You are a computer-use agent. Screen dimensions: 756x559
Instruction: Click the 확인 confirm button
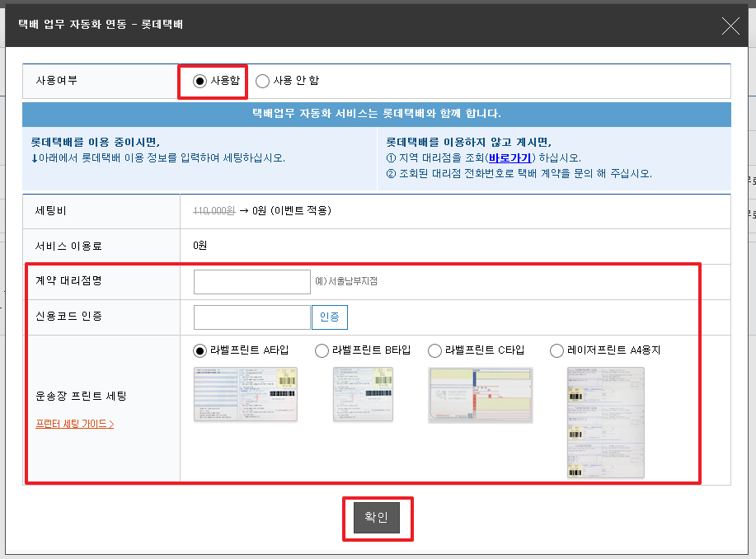[x=377, y=518]
